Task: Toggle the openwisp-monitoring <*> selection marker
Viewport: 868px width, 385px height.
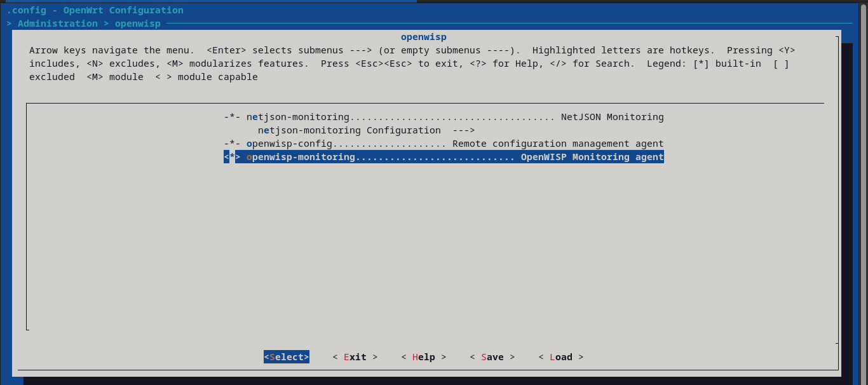Action: (232, 157)
